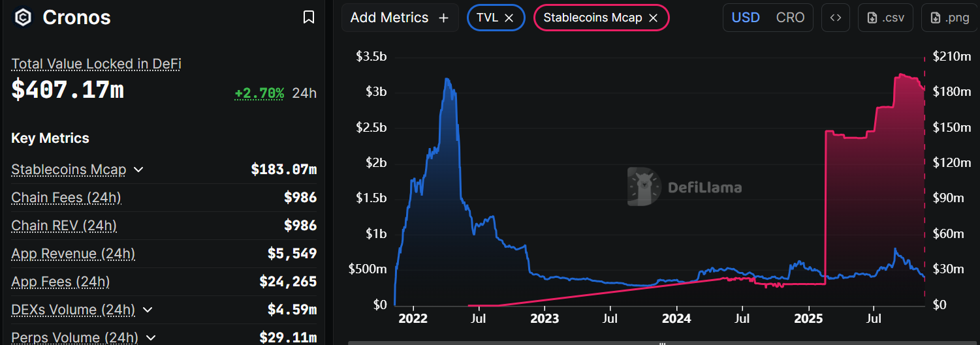Viewport: 980px width, 345px height.
Task: Remove Stablecoins Mcap metric via X icon
Action: pyautogui.click(x=653, y=18)
